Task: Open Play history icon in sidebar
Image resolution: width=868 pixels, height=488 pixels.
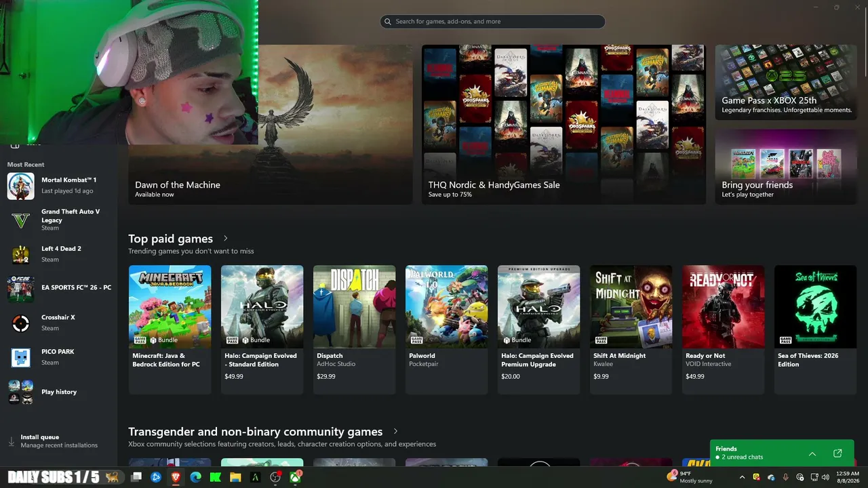Action: [x=20, y=392]
